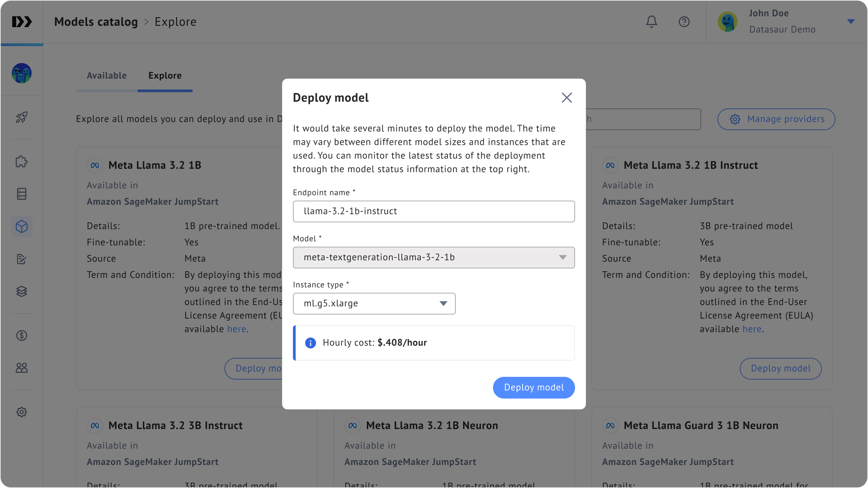The height and width of the screenshot is (488, 868).
Task: Select the Explore tab
Action: (165, 76)
